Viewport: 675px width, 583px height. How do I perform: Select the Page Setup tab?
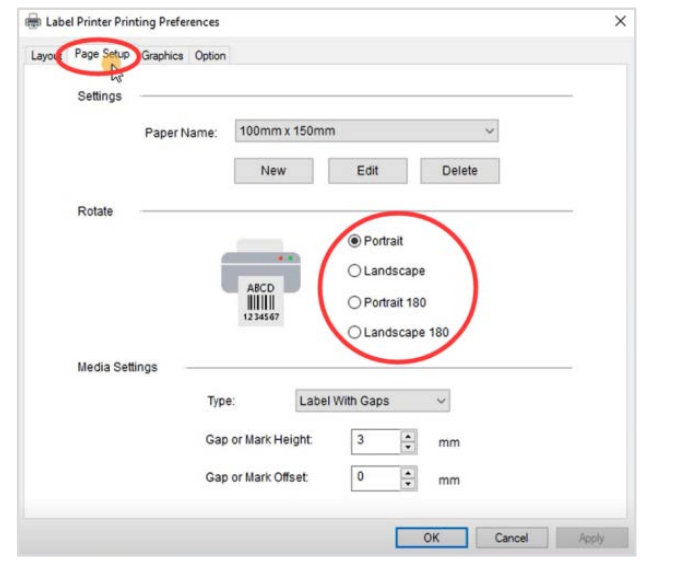101,54
